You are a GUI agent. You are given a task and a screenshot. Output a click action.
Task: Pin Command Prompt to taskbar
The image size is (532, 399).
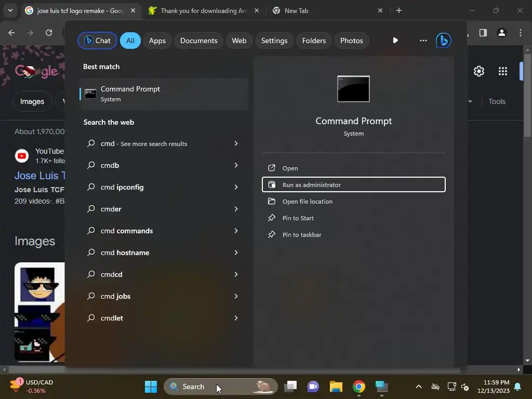tap(353, 234)
